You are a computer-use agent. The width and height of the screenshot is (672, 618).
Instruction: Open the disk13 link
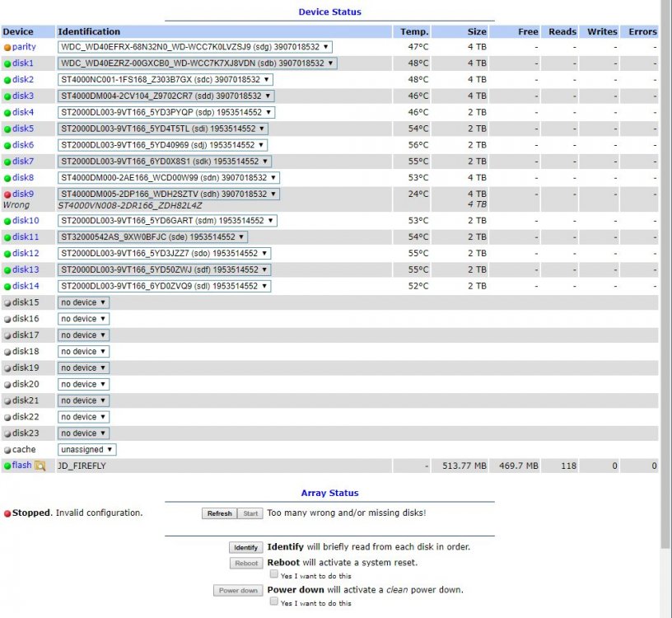(x=26, y=269)
